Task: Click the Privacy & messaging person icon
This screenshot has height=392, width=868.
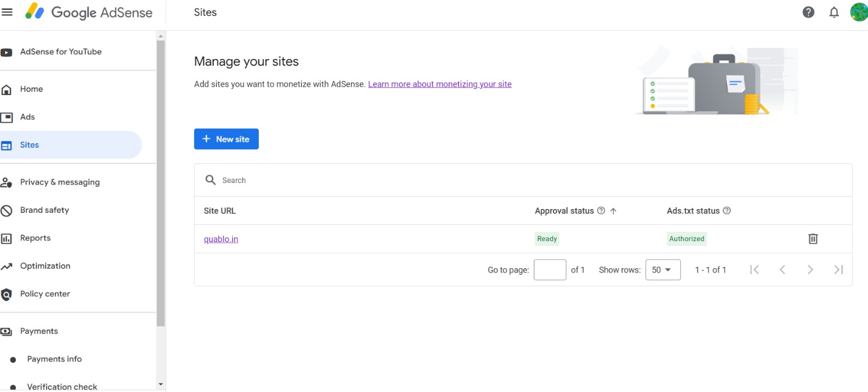Action: pyautogui.click(x=7, y=182)
